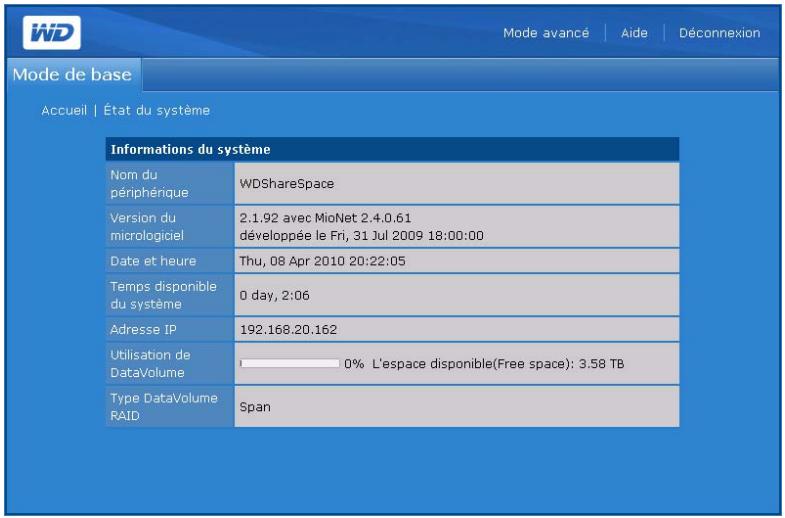Switch to Mode avancé
Screen dimensions: 785x518
click(546, 33)
